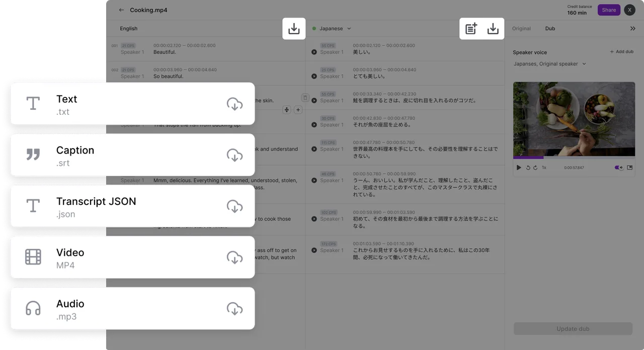Click the English column header
Image resolution: width=644 pixels, height=350 pixels.
pos(128,29)
